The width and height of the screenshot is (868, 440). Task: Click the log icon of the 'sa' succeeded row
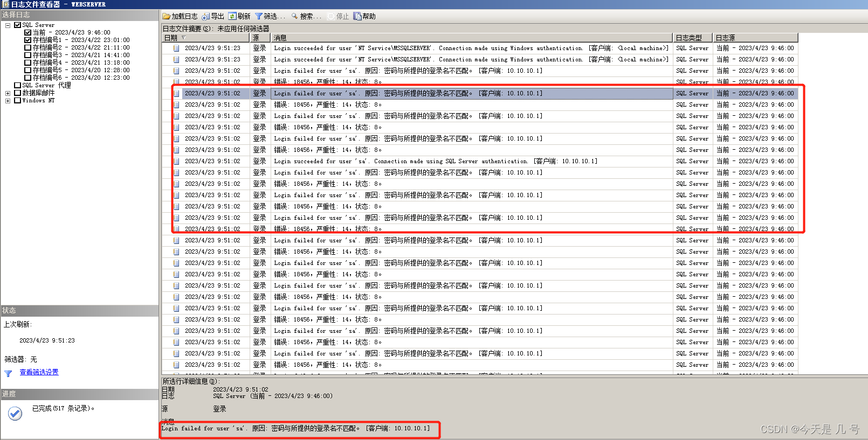pyautogui.click(x=176, y=161)
